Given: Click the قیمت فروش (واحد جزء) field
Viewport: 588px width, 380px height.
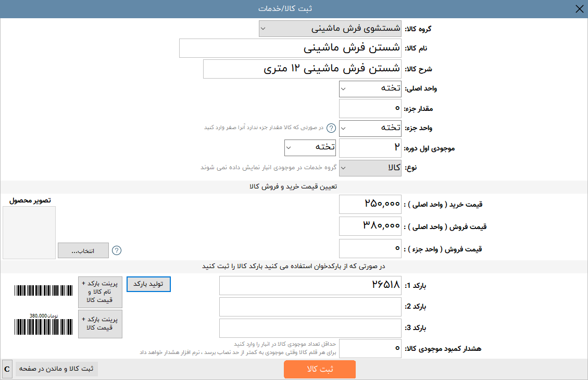Looking at the screenshot, I should tap(370, 249).
